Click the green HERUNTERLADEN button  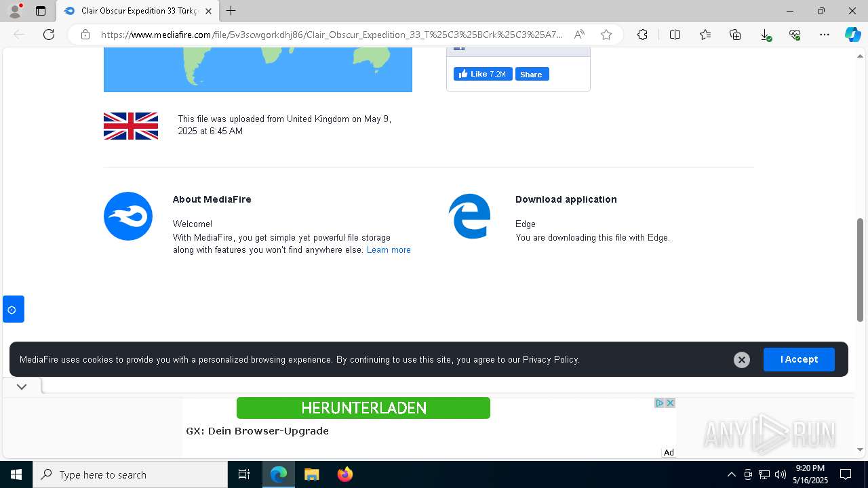point(363,408)
